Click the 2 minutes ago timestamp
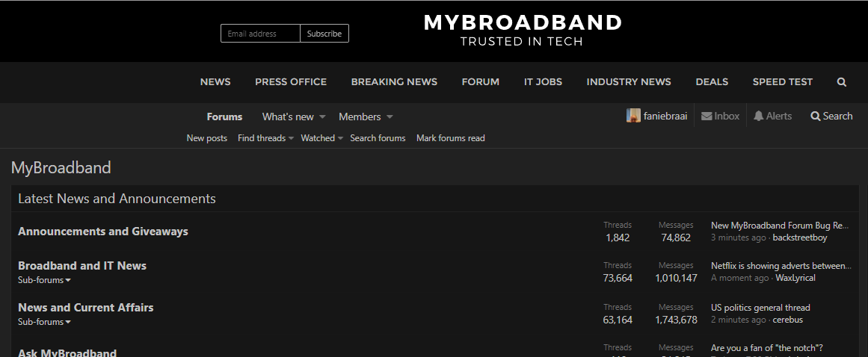 coord(739,320)
